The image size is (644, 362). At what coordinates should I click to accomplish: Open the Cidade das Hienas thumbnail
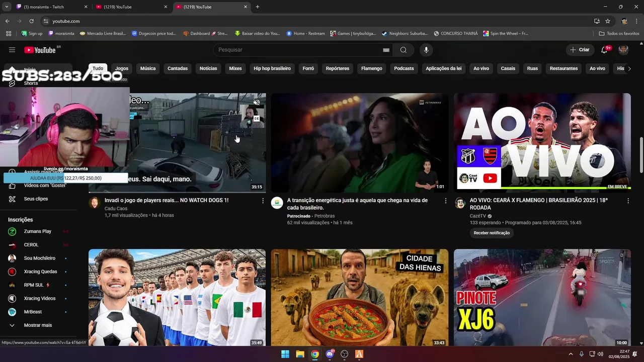[360, 297]
